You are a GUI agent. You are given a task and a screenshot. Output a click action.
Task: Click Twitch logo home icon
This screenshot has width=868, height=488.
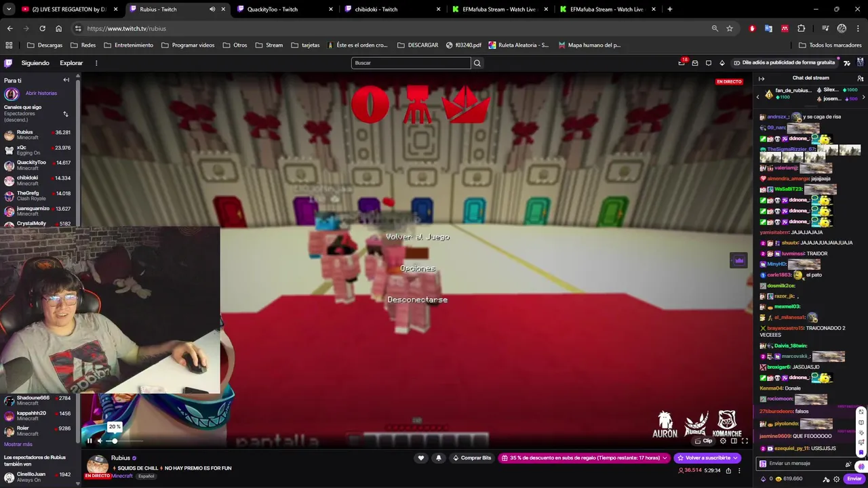[8, 63]
